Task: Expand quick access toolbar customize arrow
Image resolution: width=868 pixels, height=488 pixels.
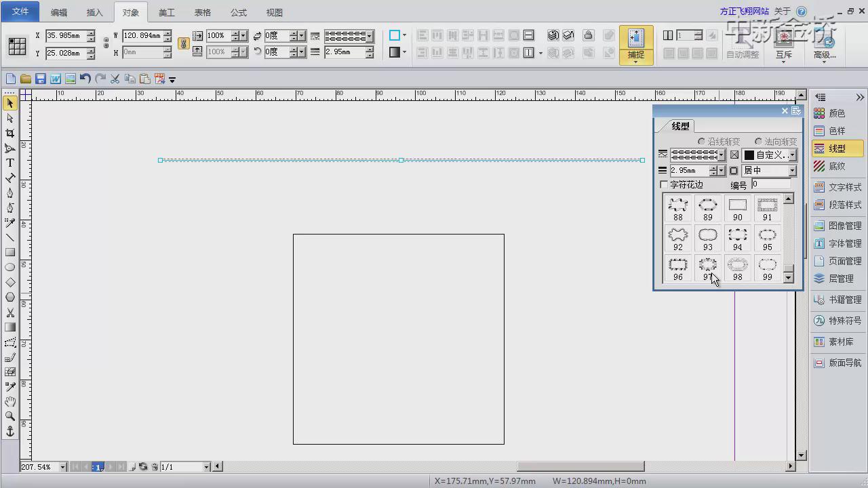Action: coord(172,80)
